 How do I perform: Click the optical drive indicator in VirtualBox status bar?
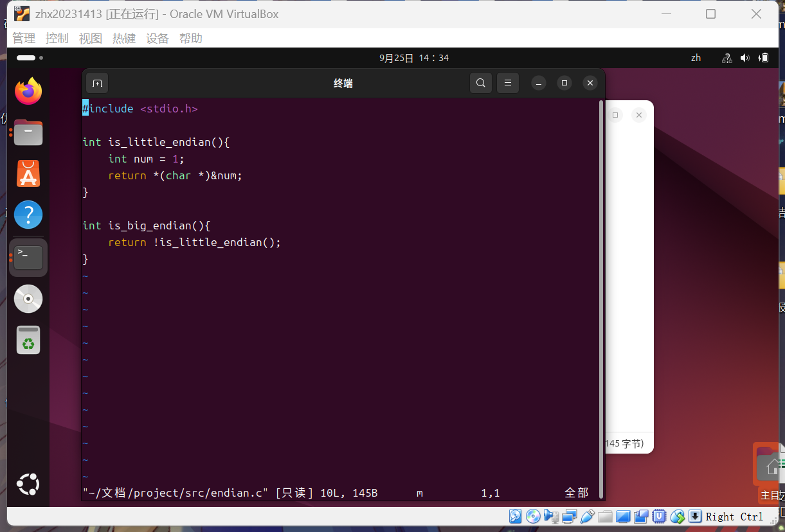click(533, 517)
